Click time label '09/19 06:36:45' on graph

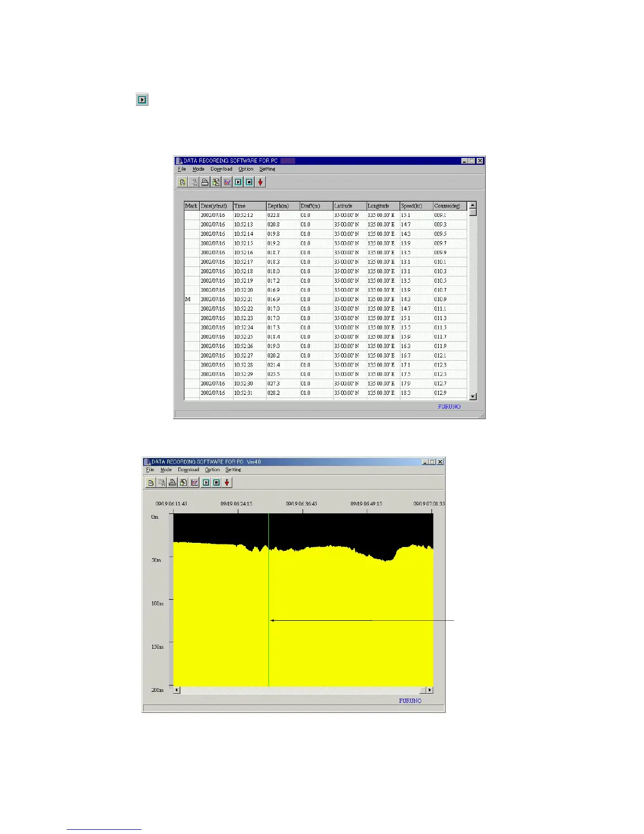point(301,504)
